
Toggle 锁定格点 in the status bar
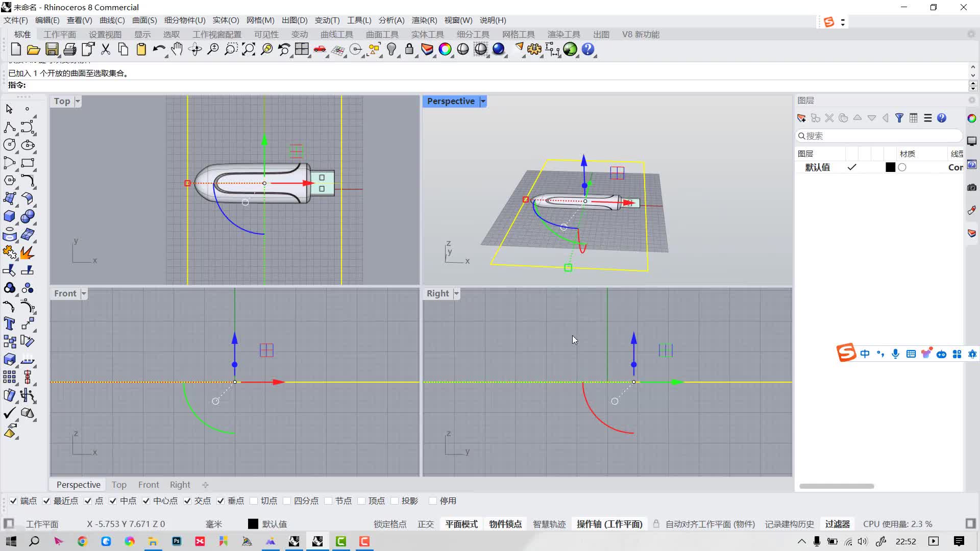point(390,524)
